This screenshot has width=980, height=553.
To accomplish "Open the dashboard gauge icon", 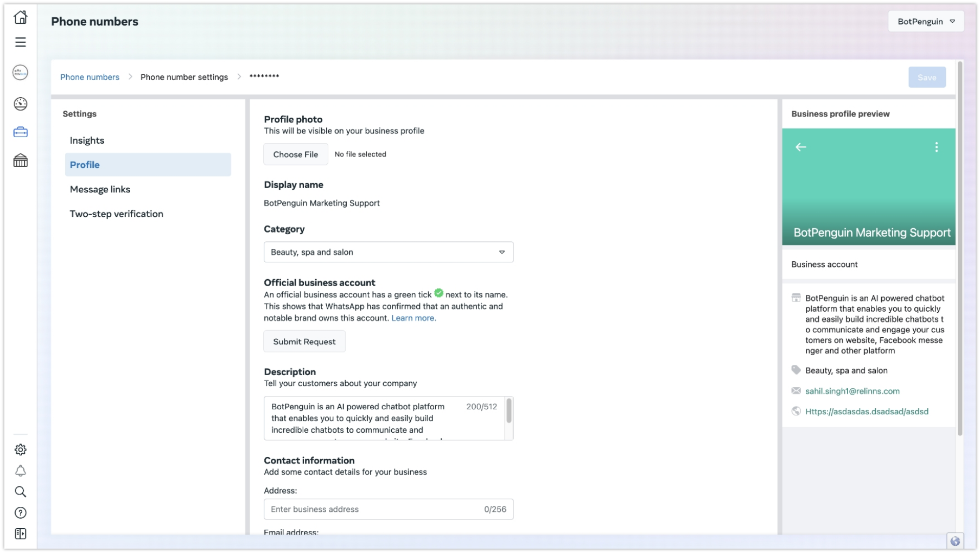I will pos(21,104).
